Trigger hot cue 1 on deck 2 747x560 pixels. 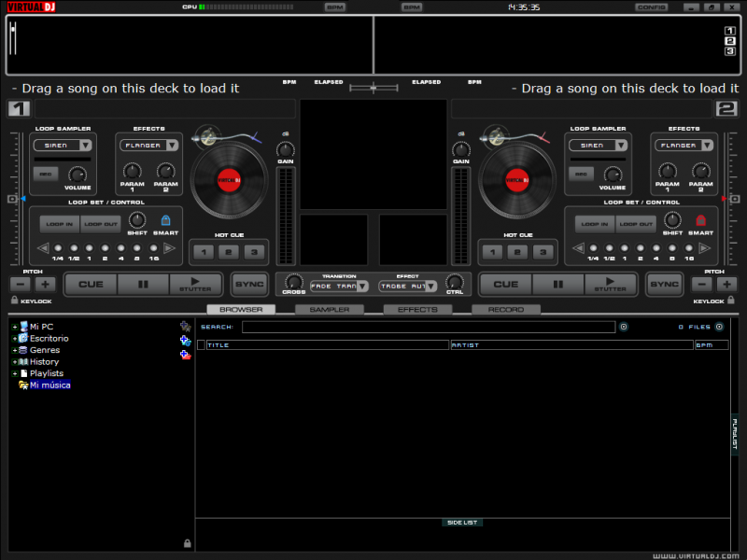coord(493,252)
